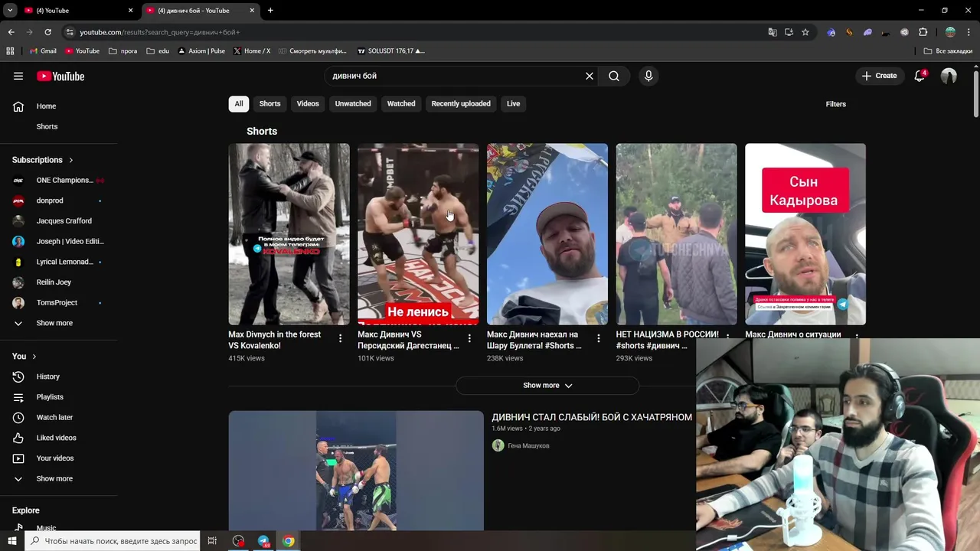This screenshot has height=551, width=980.
Task: Reload the page in the browser
Action: pyautogui.click(x=47, y=32)
